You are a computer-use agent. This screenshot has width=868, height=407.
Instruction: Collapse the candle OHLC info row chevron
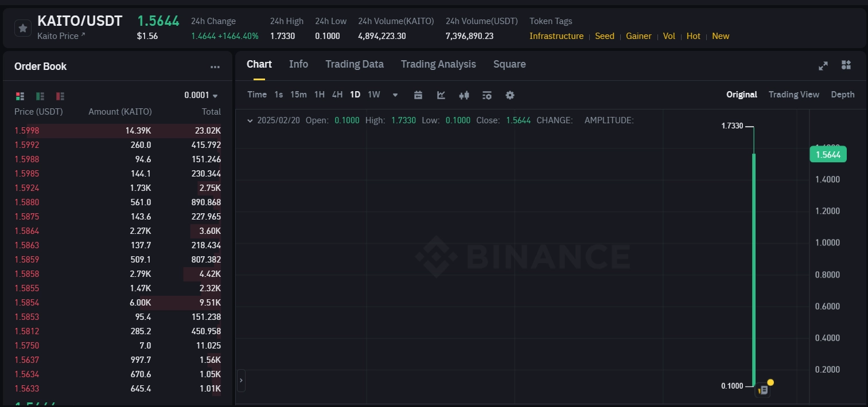(250, 120)
